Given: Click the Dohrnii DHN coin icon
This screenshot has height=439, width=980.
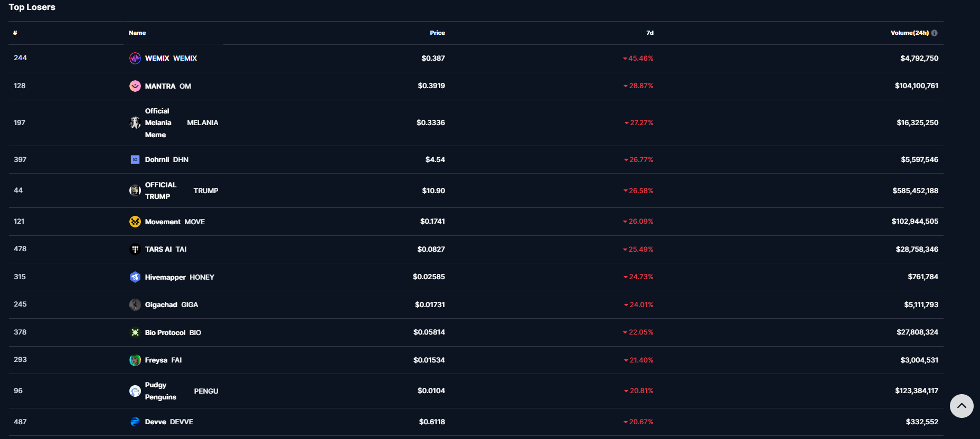Looking at the screenshot, I should click(135, 159).
